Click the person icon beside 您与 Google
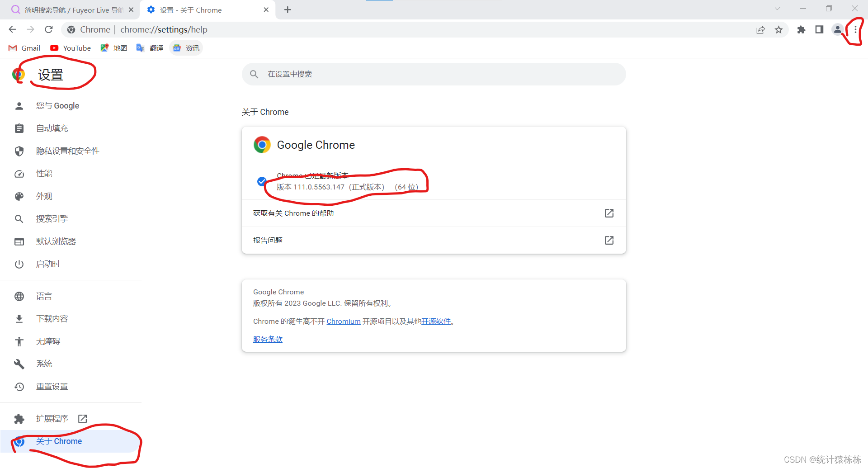 (19, 106)
